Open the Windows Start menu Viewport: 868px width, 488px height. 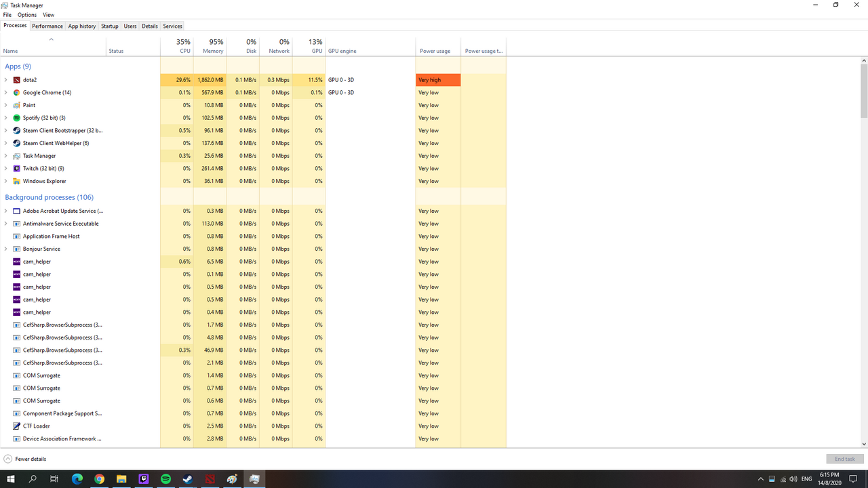pos(11,479)
